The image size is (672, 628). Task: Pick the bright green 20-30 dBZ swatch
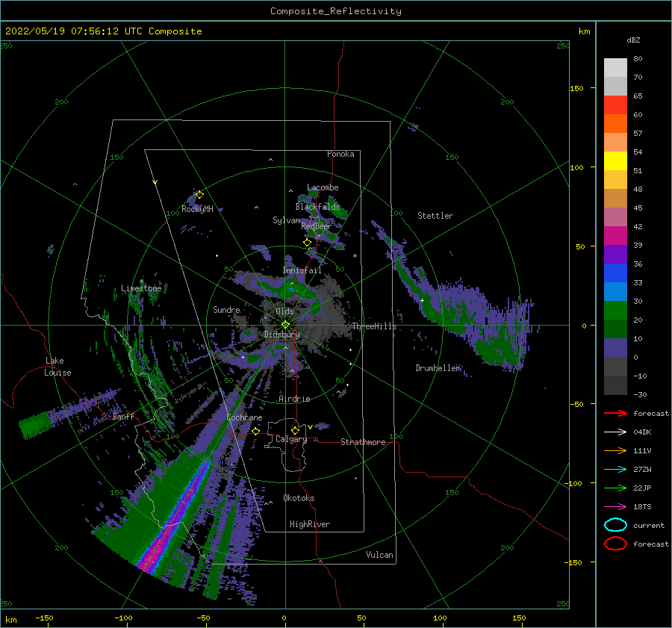click(615, 311)
